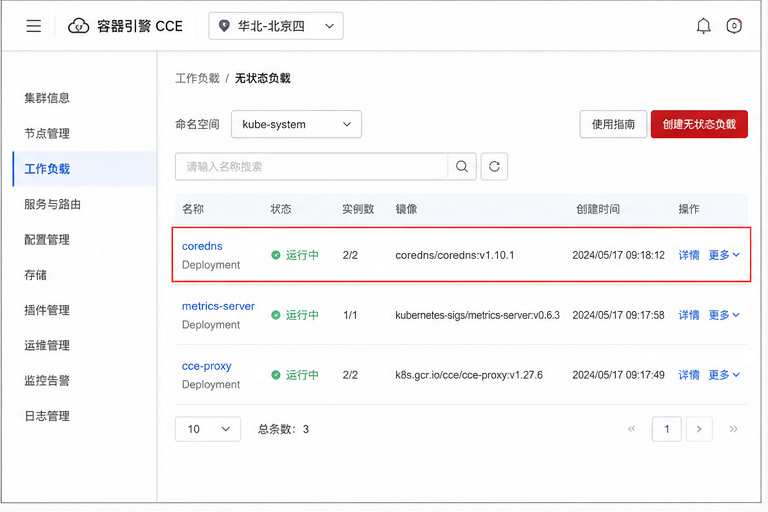Refresh the workload list
768x512 pixels.
494,167
